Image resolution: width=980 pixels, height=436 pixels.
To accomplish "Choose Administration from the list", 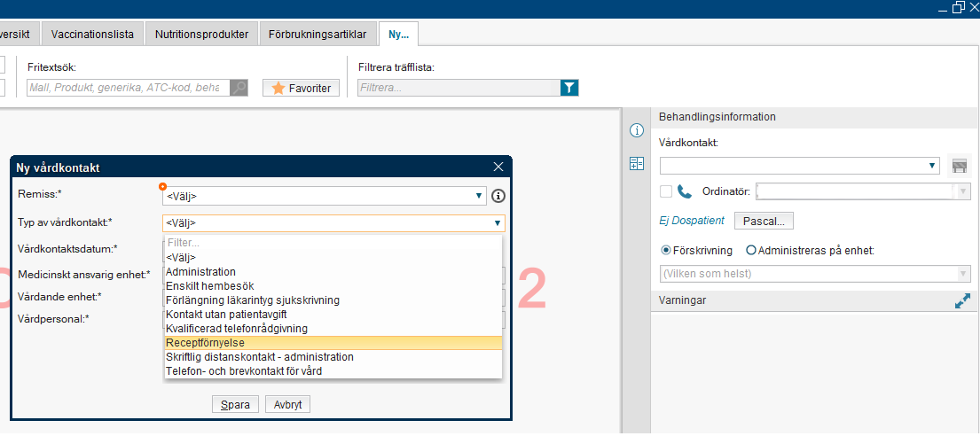I will (x=333, y=272).
